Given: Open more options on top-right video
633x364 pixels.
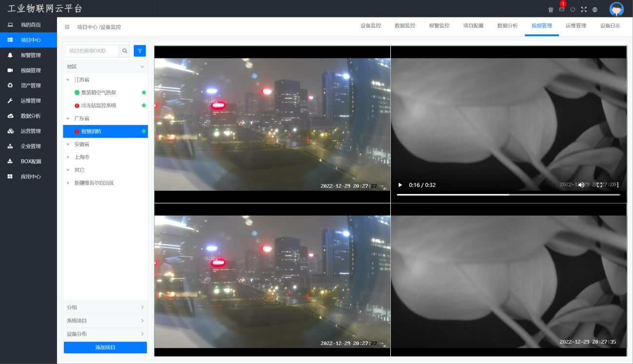Looking at the screenshot, I should (x=617, y=185).
